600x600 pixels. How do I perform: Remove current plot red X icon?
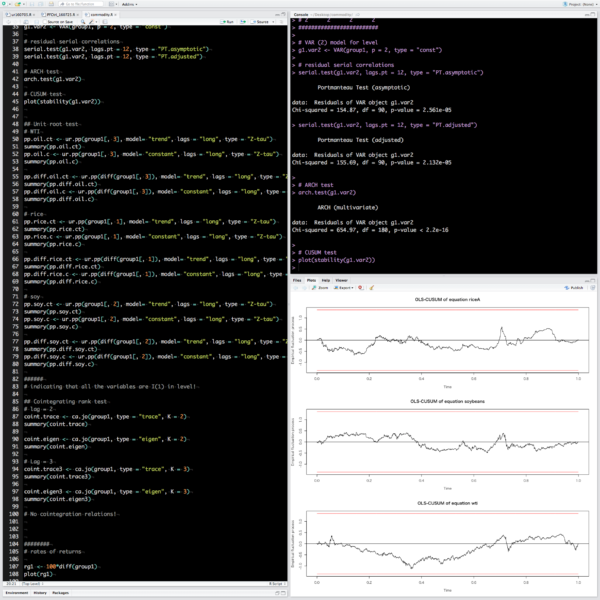360,288
